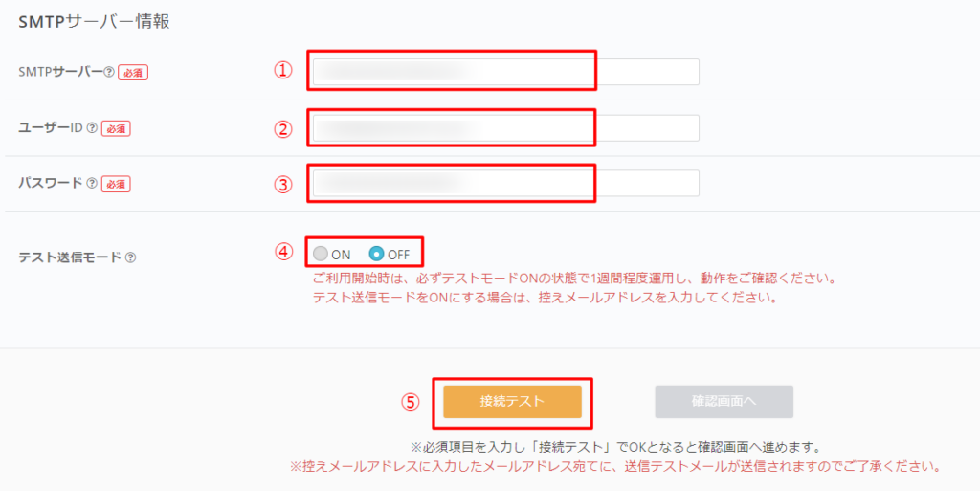Image resolution: width=980 pixels, height=491 pixels.
Task: Enable test send mode with ON radio
Action: 321,254
